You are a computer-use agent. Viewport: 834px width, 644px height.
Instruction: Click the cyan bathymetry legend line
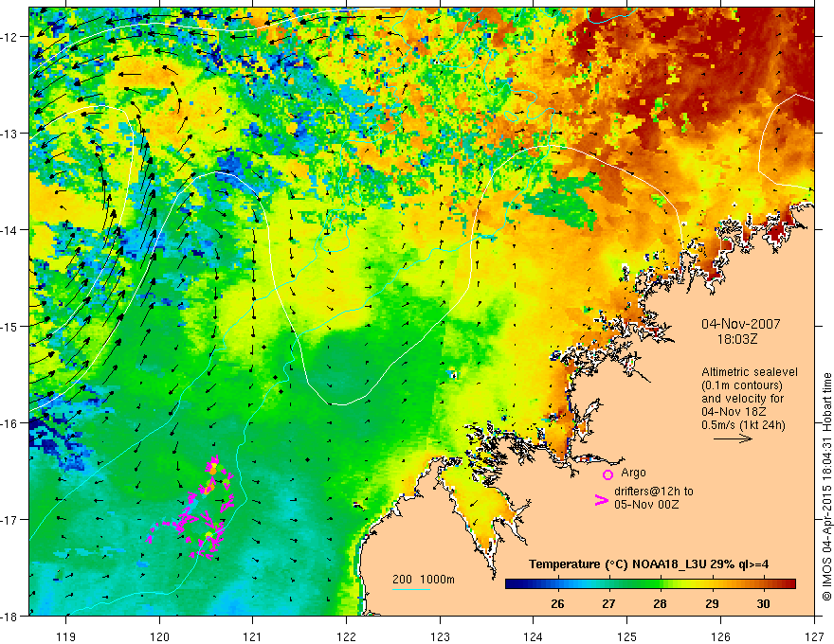[x=411, y=589]
